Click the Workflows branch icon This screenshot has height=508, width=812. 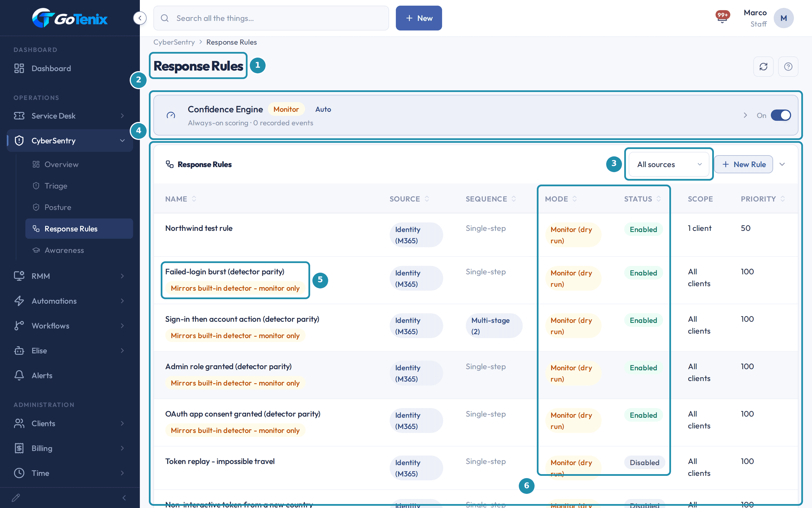[19, 326]
